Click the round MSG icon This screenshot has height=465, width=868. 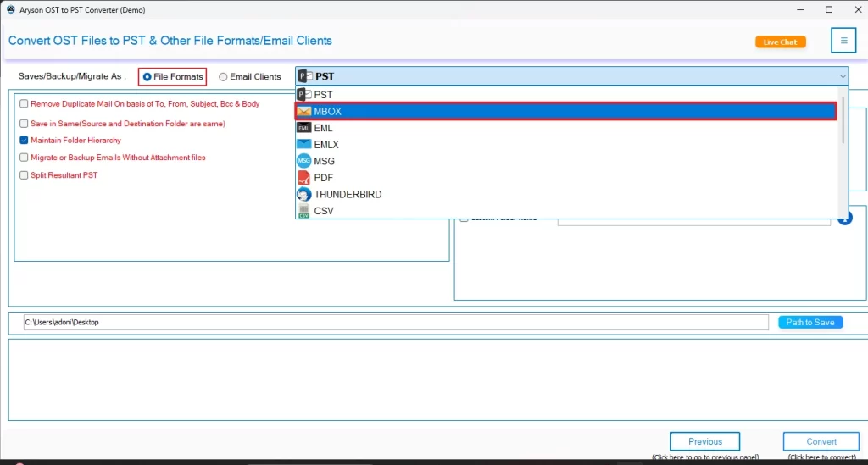(304, 161)
